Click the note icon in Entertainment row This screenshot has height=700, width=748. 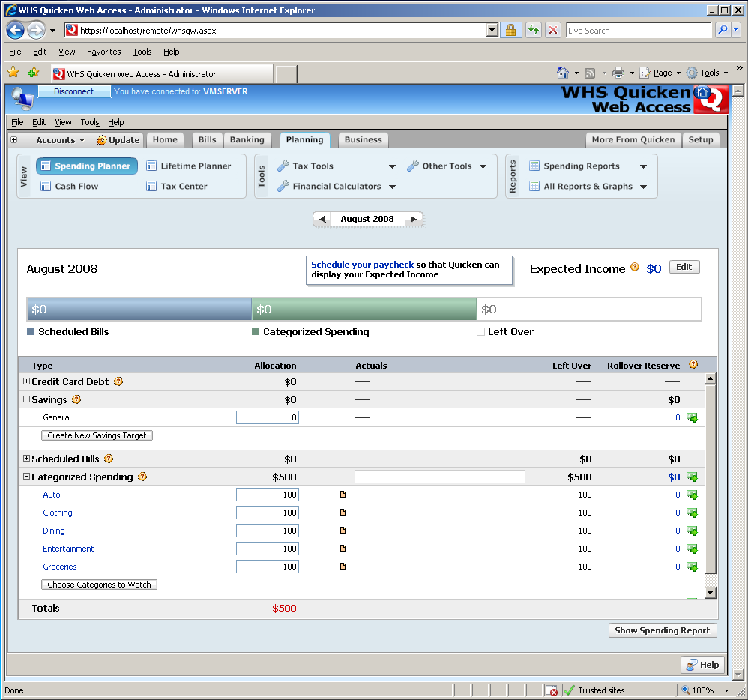(x=343, y=549)
